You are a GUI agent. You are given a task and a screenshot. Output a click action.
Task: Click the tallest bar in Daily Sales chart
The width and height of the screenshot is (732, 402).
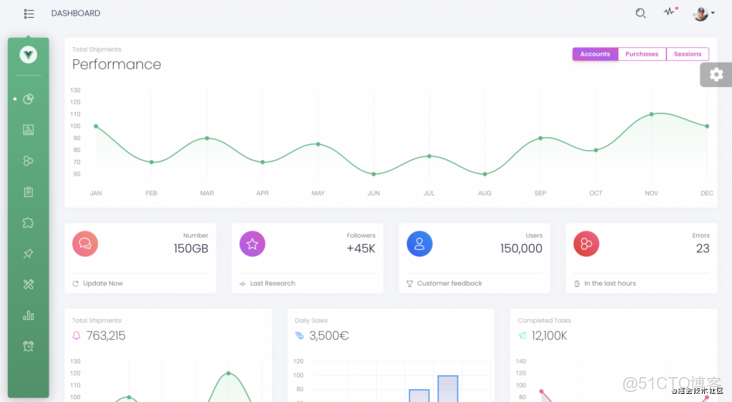[448, 388]
